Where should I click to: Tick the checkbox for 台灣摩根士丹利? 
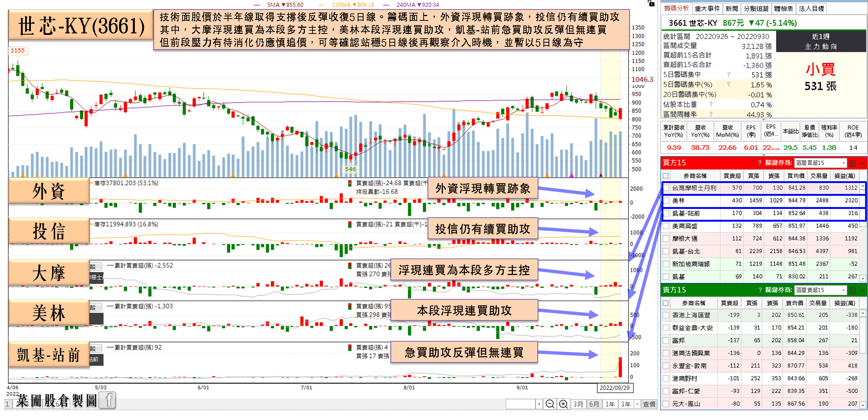[x=666, y=188]
